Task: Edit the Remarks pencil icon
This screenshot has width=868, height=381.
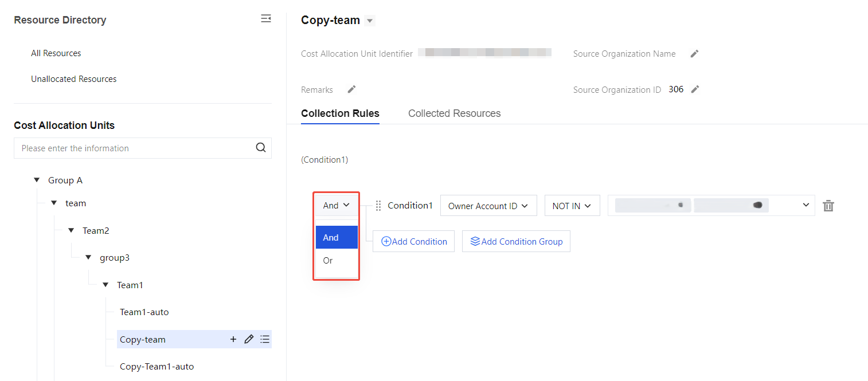Action: (x=351, y=89)
